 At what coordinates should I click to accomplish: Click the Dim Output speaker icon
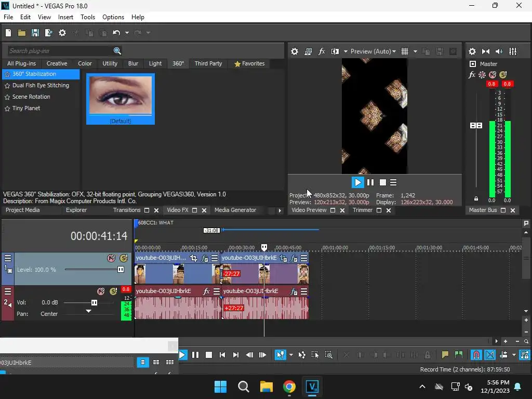pyautogui.click(x=499, y=51)
